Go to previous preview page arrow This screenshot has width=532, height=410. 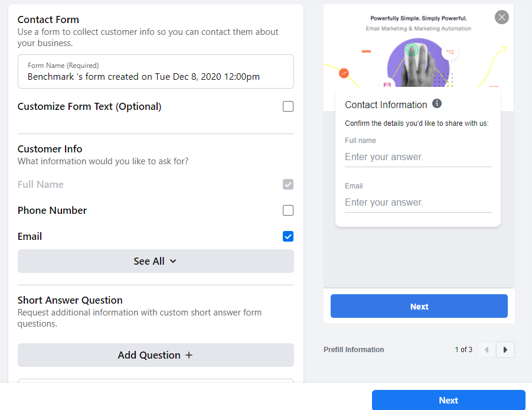tap(487, 350)
